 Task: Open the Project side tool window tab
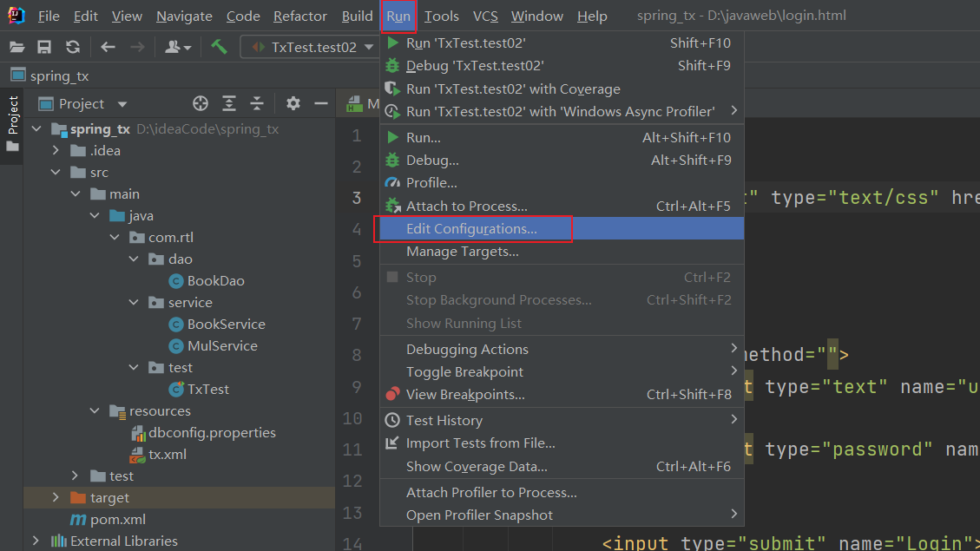click(x=12, y=124)
